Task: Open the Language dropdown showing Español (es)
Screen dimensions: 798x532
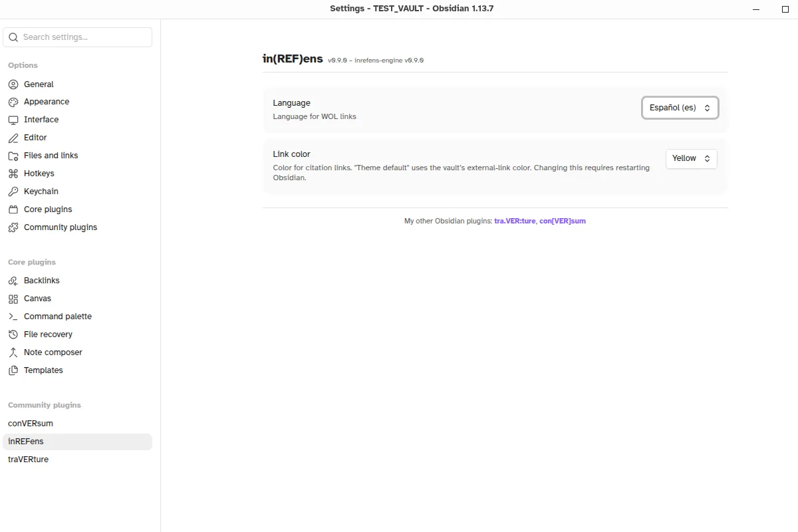Action: pos(680,108)
